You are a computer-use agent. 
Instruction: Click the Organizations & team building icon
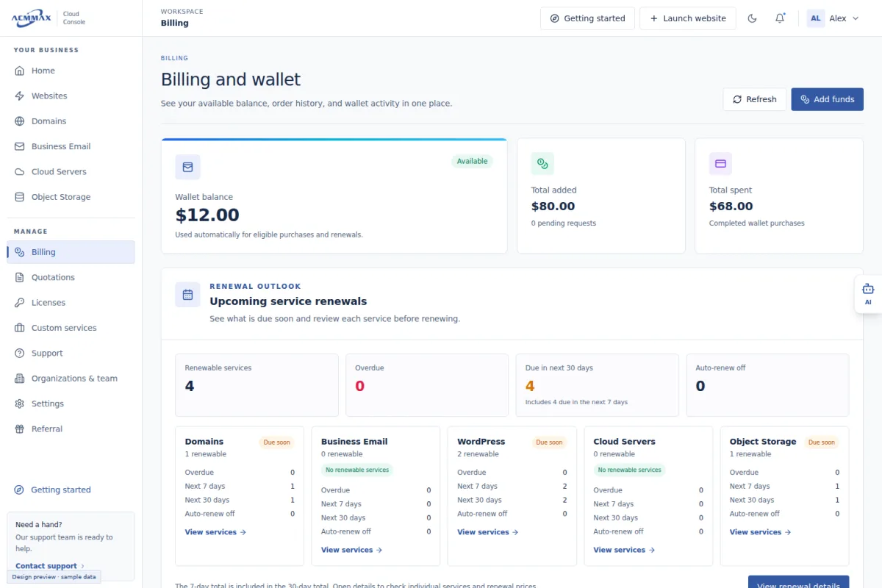coord(20,379)
